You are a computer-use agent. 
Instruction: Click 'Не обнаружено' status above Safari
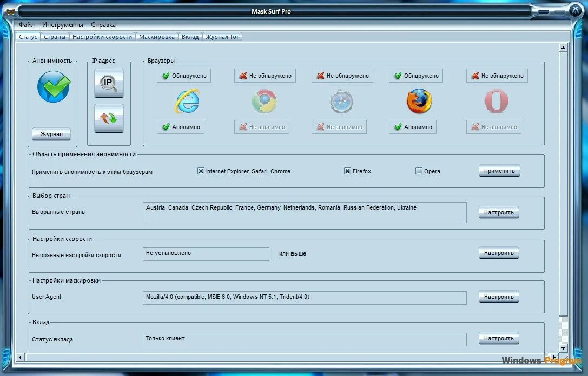[342, 76]
